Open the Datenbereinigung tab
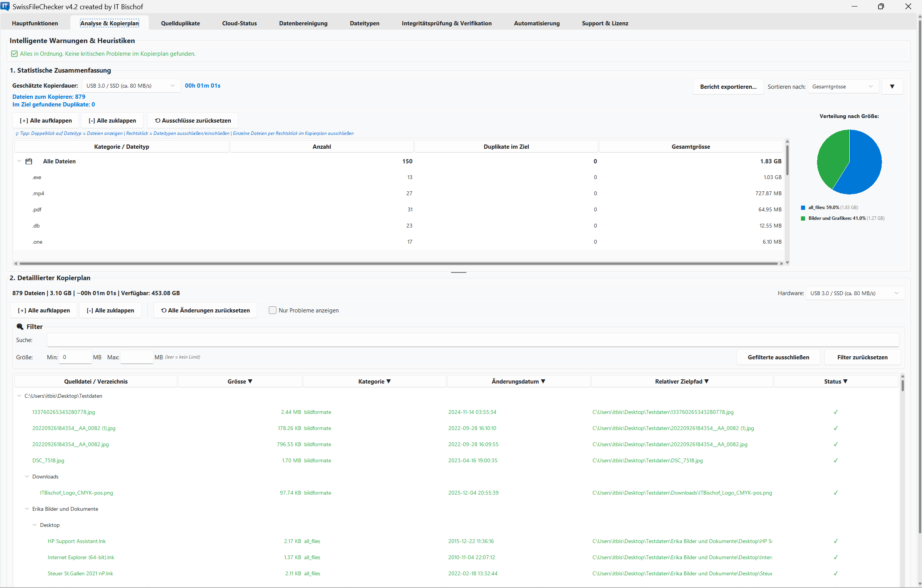This screenshot has height=588, width=922. [x=303, y=23]
